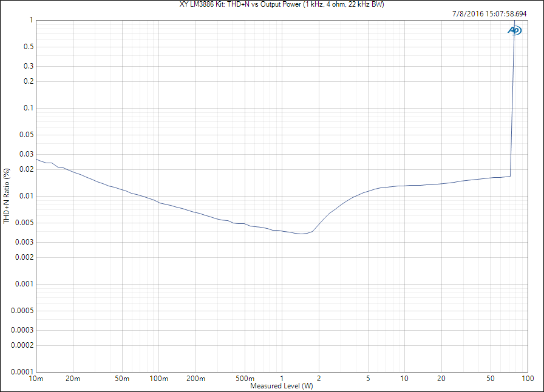Click the y-axis tick label 0.001

[25, 284]
